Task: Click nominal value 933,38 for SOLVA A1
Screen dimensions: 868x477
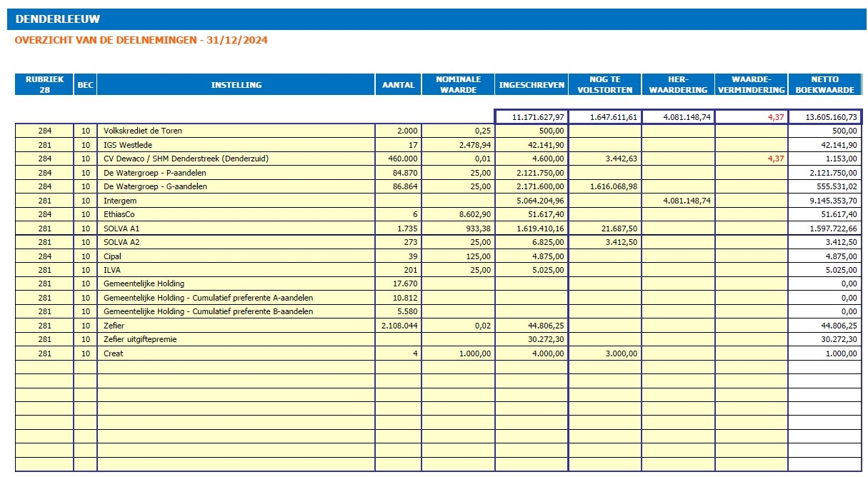Action: click(458, 229)
